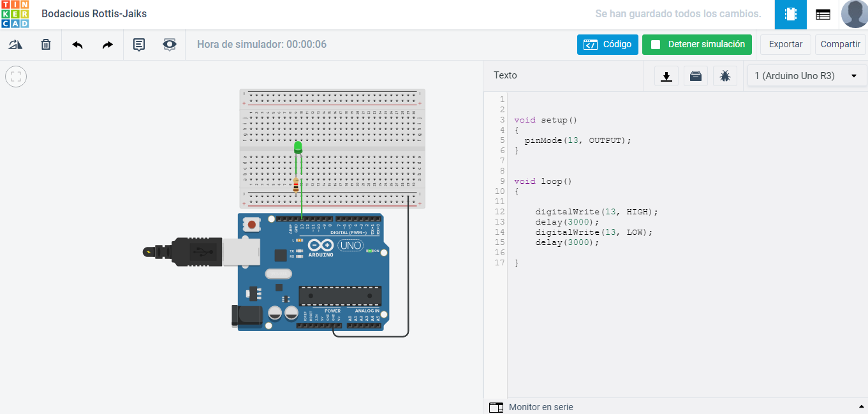Click delay(3000); on line 15
Image resolution: width=868 pixels, height=414 pixels.
[x=567, y=242]
